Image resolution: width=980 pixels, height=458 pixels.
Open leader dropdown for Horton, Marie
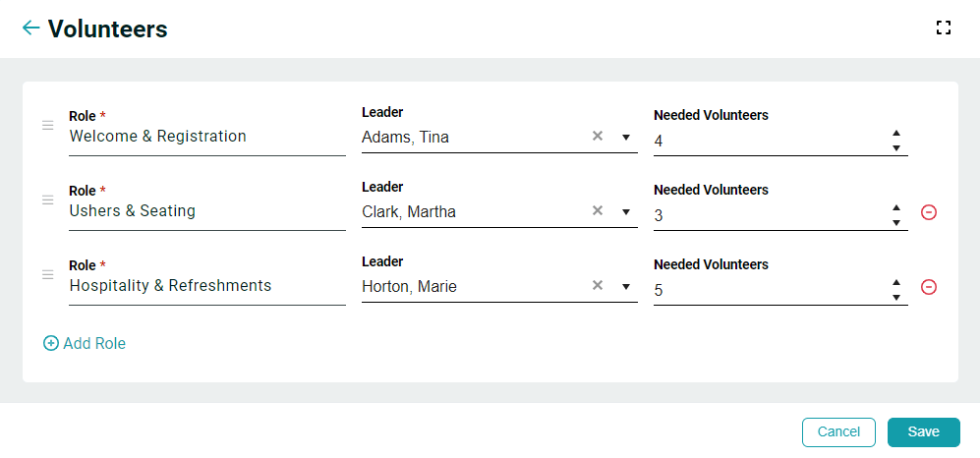625,287
